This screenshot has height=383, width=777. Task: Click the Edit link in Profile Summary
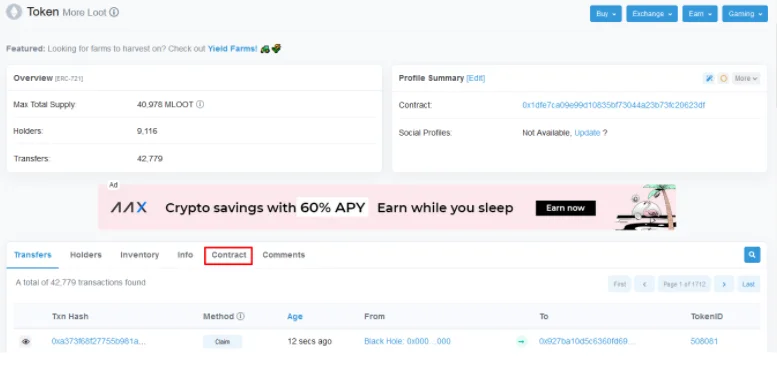coord(476,78)
